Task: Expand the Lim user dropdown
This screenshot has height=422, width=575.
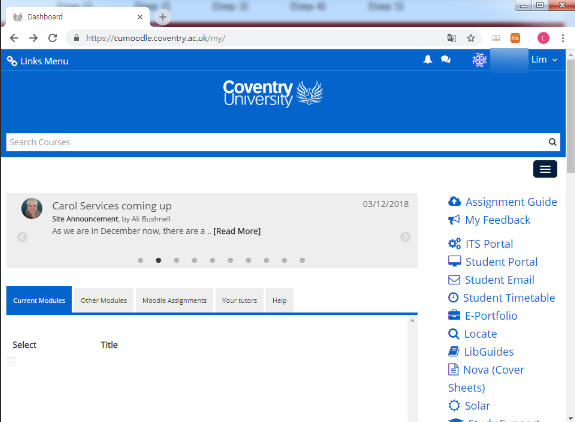Action: pos(544,60)
